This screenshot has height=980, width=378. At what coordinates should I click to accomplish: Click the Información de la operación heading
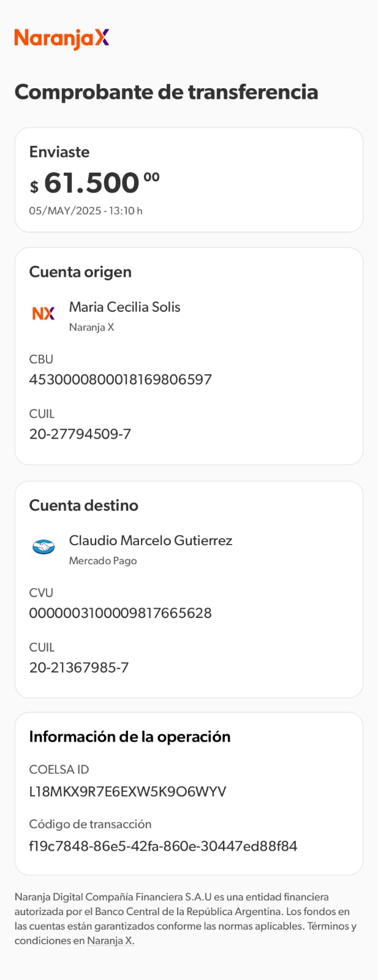point(130,737)
